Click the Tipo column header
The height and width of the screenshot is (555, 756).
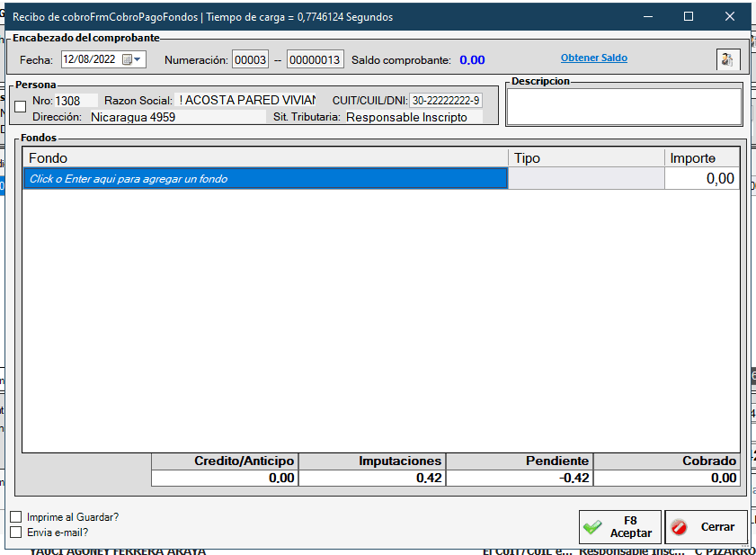click(x=586, y=158)
